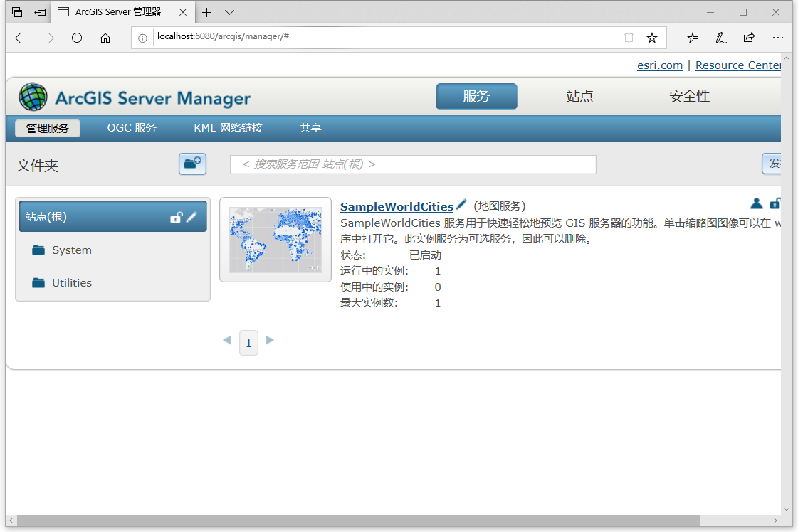Select page 1 button
This screenshot has width=798, height=532.
248,343
